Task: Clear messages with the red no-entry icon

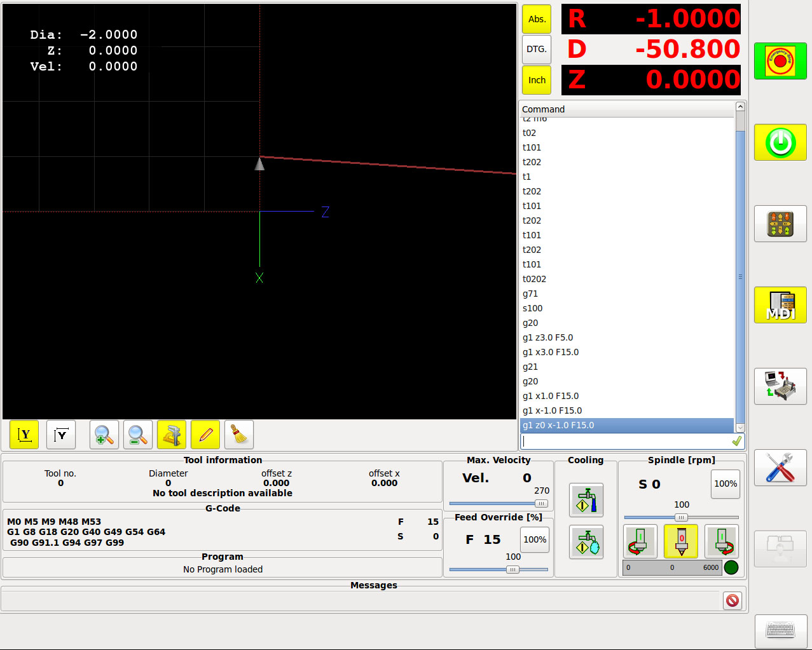Action: pyautogui.click(x=733, y=600)
